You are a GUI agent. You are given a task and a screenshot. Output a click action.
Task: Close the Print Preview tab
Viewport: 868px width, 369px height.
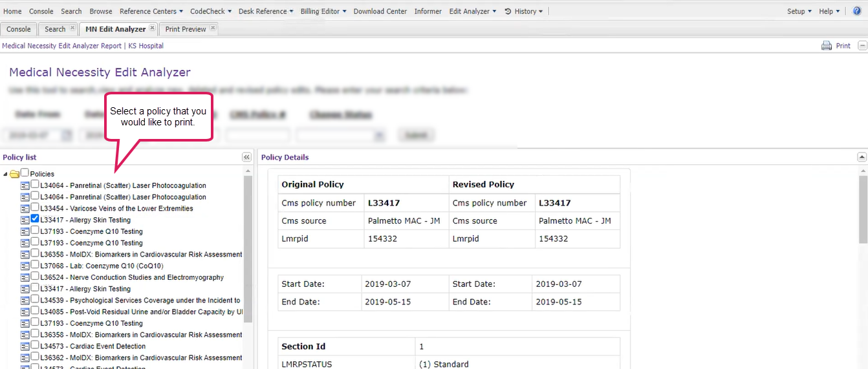(x=213, y=28)
